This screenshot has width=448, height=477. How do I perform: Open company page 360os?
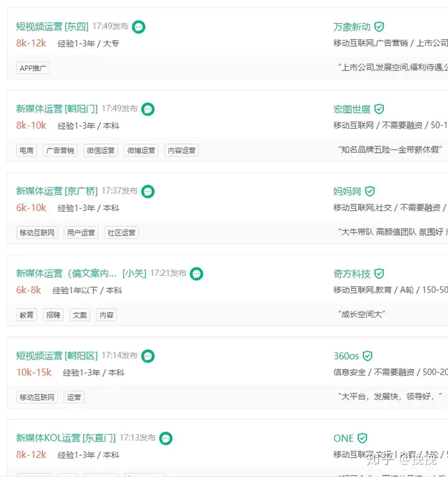346,356
